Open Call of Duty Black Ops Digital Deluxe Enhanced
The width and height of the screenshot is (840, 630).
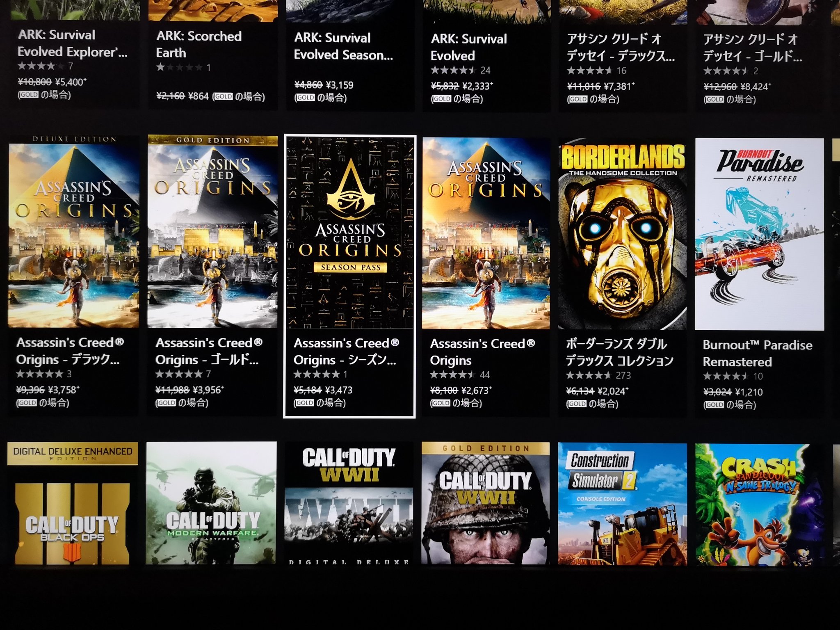pyautogui.click(x=73, y=503)
